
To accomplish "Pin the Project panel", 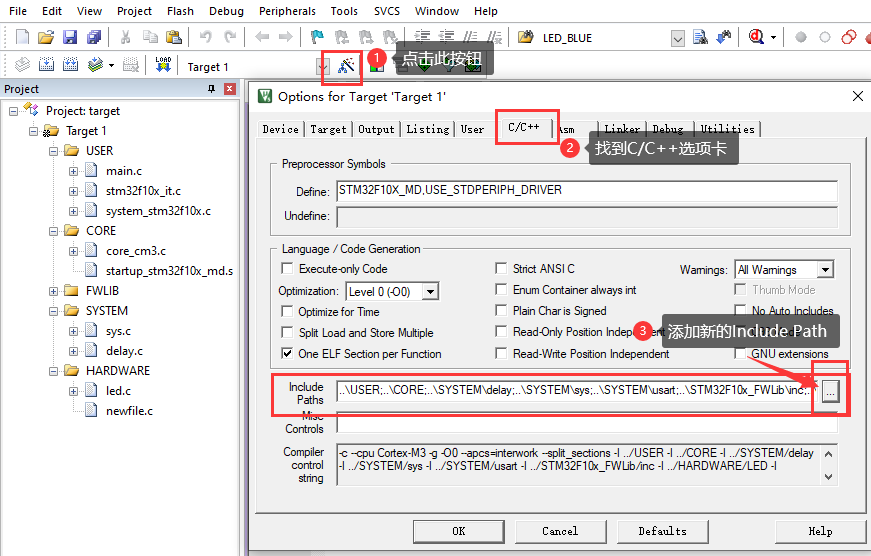I will pyautogui.click(x=211, y=89).
